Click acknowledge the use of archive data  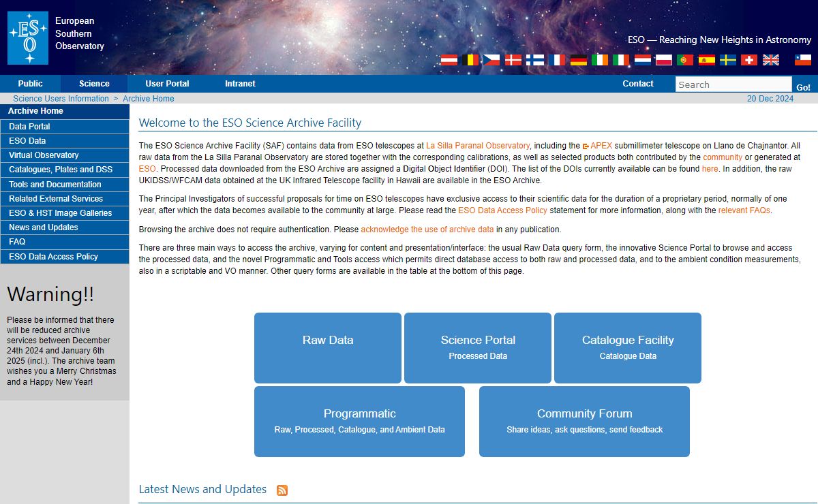pyautogui.click(x=427, y=230)
